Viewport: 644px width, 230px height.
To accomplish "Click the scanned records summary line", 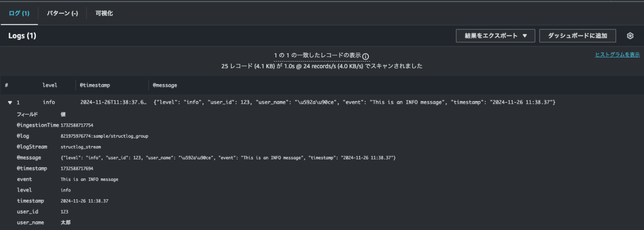I will point(322,66).
